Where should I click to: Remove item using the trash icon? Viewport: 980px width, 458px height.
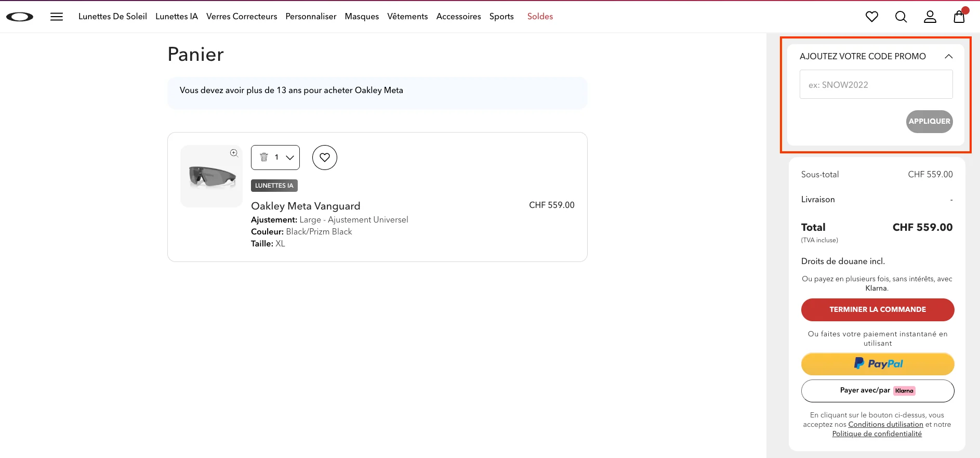[264, 157]
